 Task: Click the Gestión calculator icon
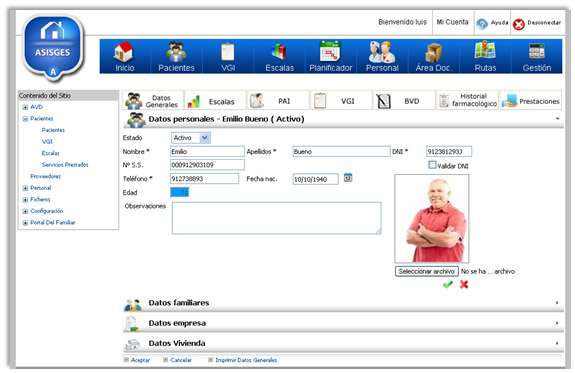(x=536, y=51)
